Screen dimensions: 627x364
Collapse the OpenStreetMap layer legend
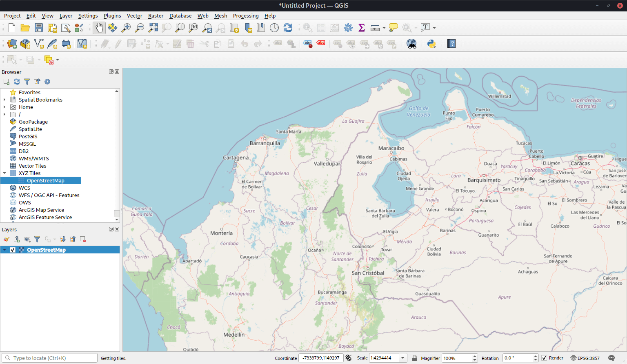[x=4, y=250]
